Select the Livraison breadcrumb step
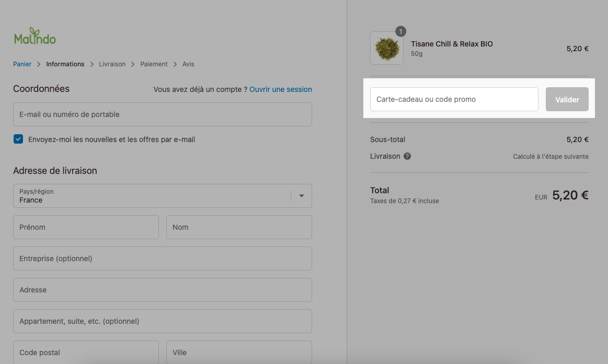This screenshot has width=608, height=364. (112, 64)
